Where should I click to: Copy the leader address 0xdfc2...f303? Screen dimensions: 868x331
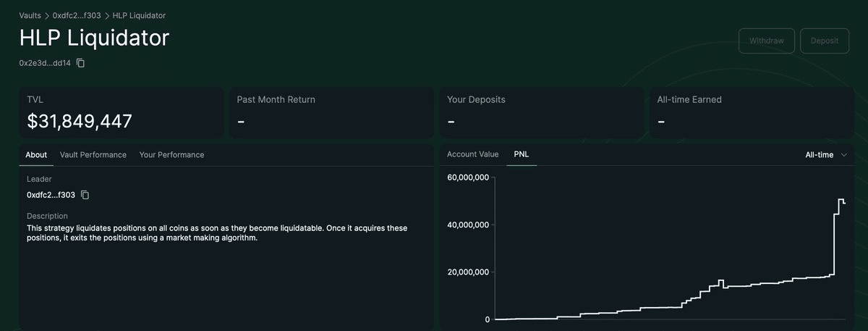(x=85, y=195)
